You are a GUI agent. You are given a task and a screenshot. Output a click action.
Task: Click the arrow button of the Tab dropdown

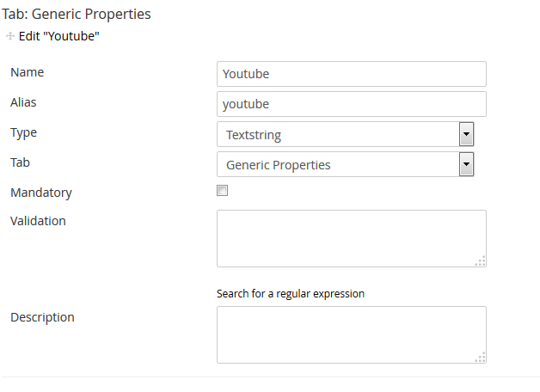coord(466,164)
